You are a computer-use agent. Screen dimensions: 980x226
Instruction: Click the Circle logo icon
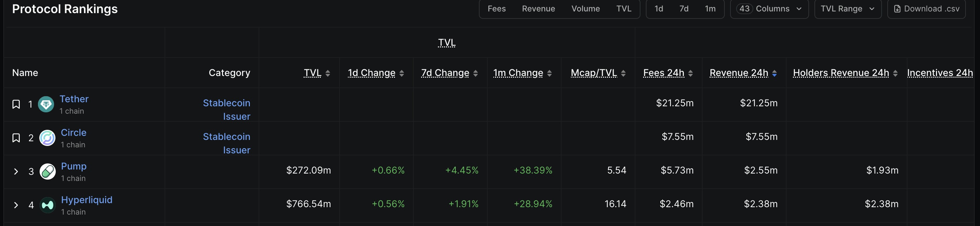tap(48, 138)
